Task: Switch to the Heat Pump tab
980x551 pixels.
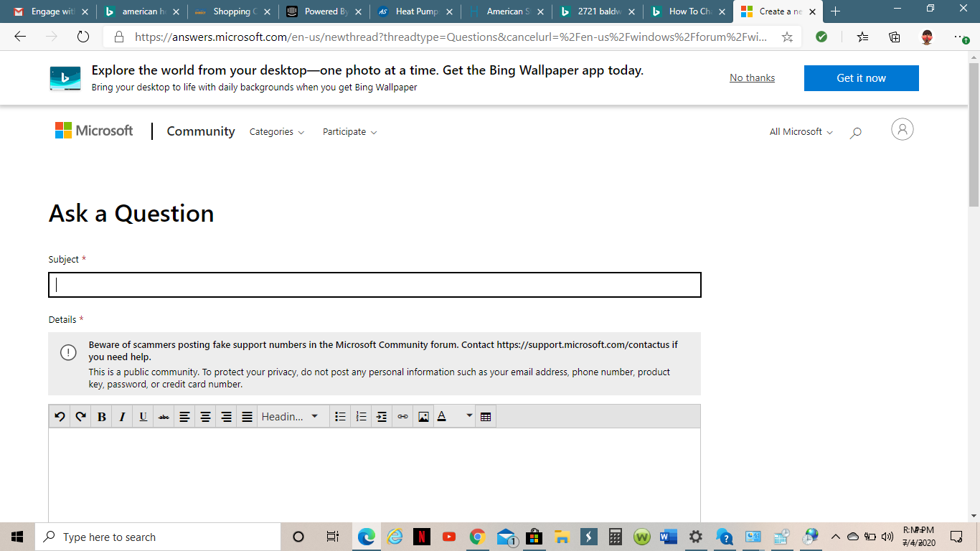Action: 414,11
